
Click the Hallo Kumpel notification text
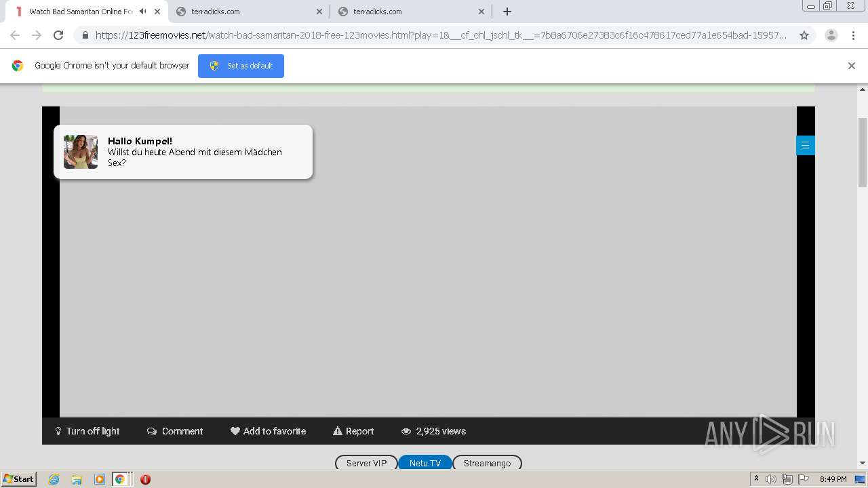pos(195,152)
